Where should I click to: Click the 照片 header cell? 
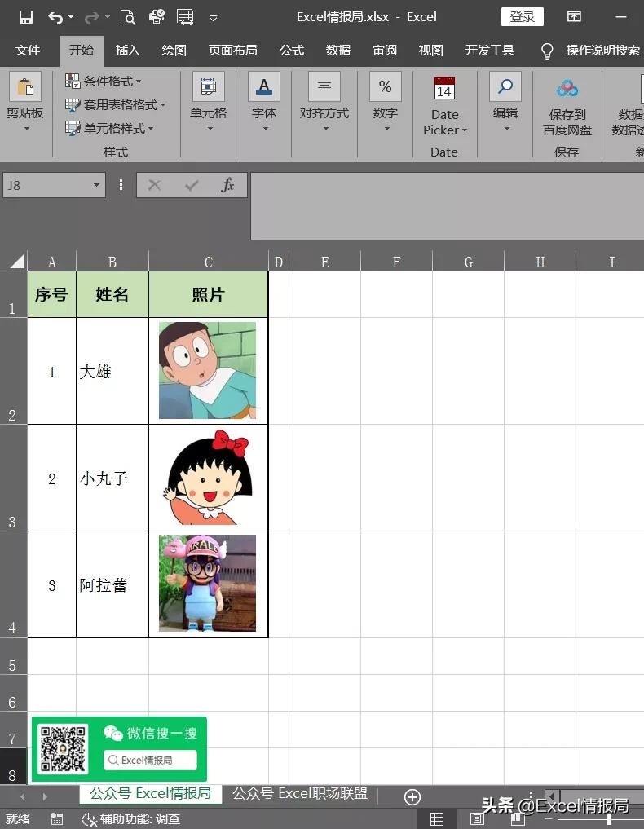click(x=209, y=294)
